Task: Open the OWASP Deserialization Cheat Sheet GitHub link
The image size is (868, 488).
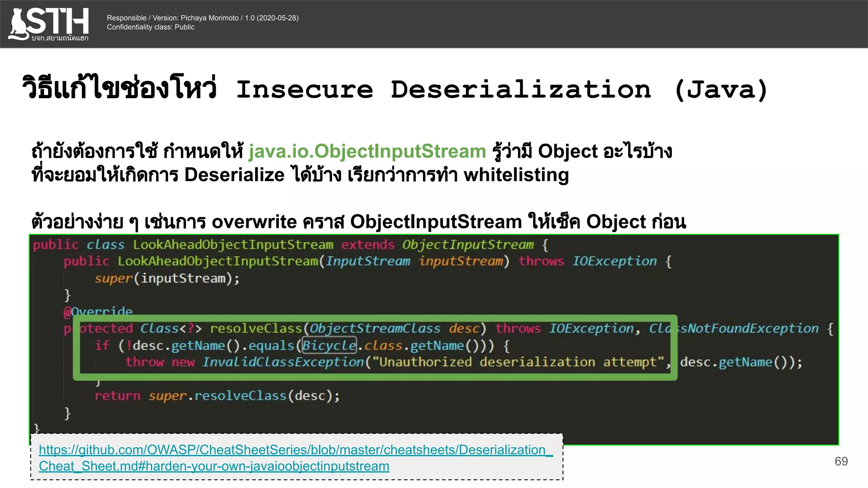Action: (296, 458)
